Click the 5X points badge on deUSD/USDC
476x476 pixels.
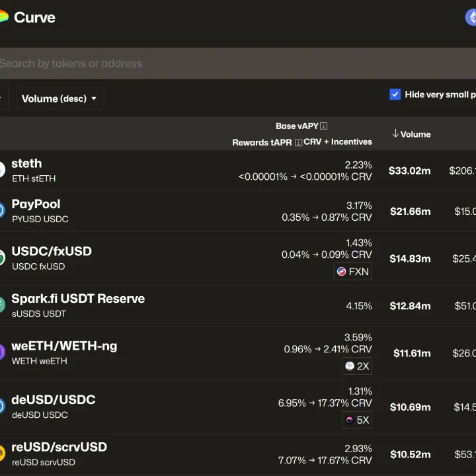tap(357, 420)
